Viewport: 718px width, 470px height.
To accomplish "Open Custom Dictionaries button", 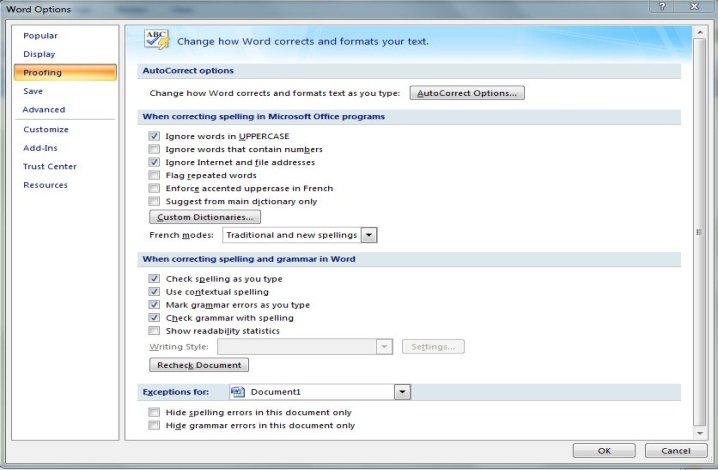I will (x=205, y=217).
